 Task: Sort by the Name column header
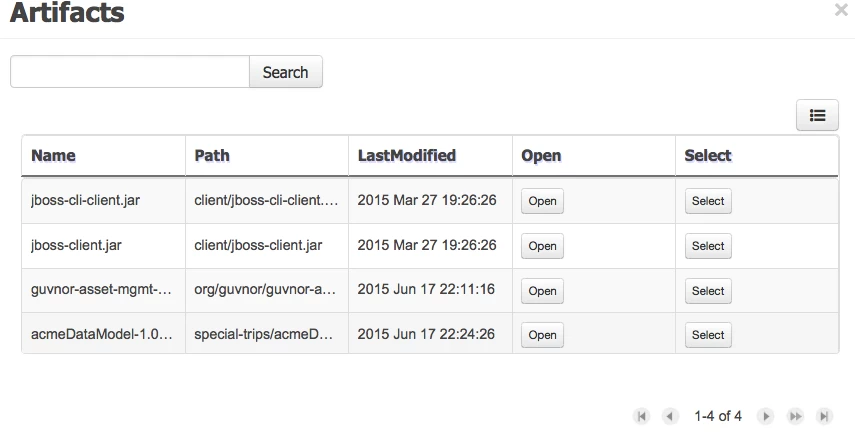click(53, 155)
